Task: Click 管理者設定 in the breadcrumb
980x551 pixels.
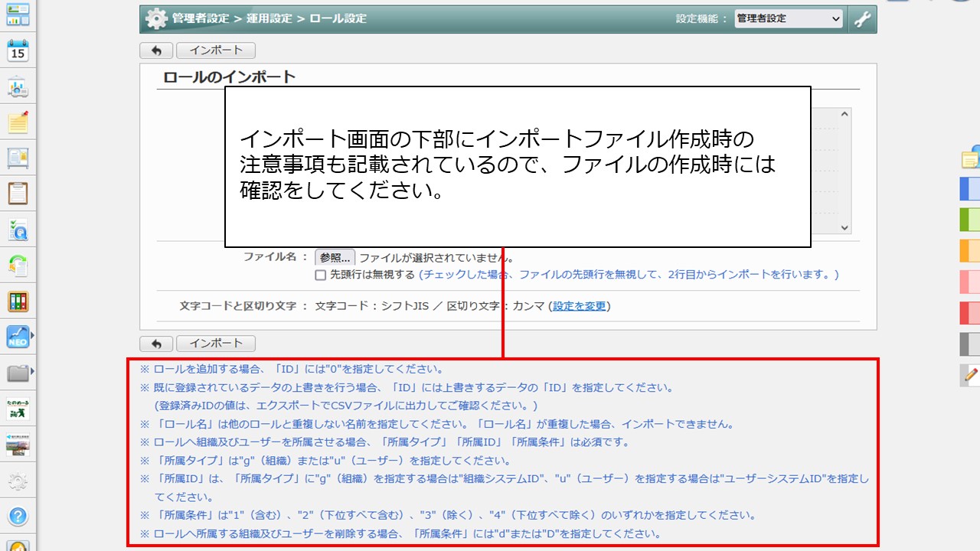Action: [199, 18]
